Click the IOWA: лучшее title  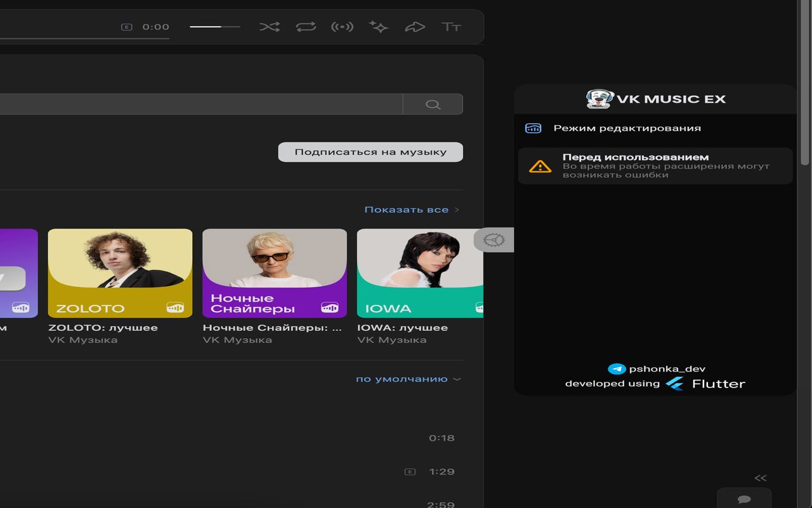click(402, 328)
